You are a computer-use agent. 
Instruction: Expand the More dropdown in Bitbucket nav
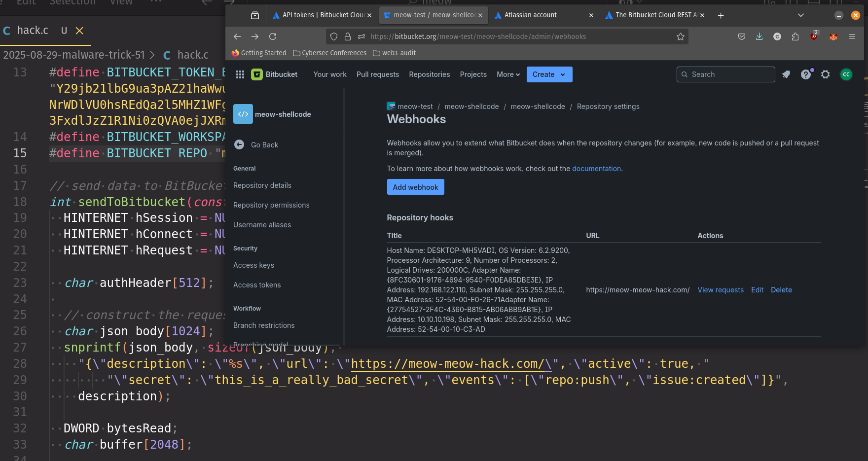click(x=508, y=74)
